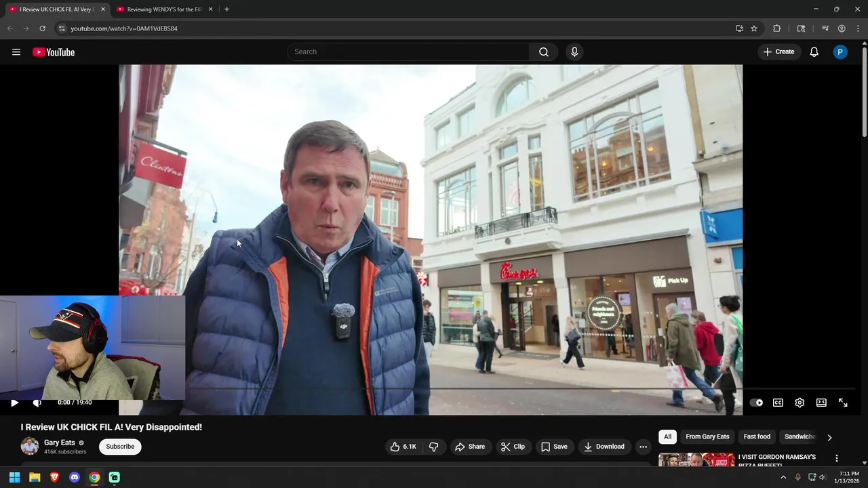Launch Brave browser from taskbar
This screenshot has height=488, width=868.
click(x=55, y=477)
